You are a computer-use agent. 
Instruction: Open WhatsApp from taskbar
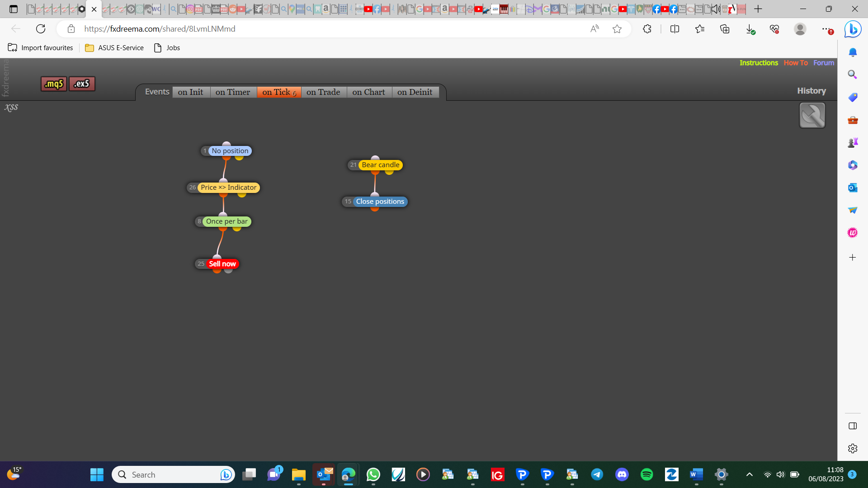[373, 474]
